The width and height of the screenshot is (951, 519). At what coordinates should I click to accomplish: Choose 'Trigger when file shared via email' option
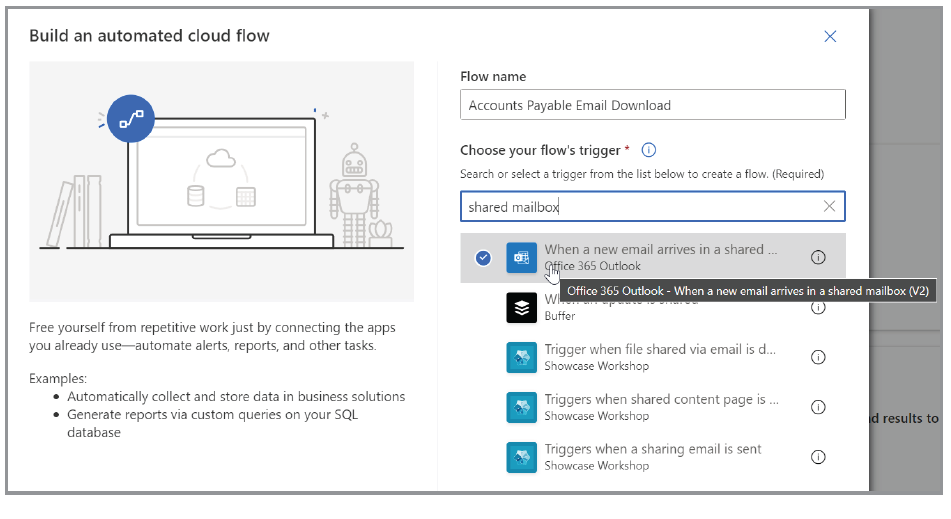click(x=660, y=350)
